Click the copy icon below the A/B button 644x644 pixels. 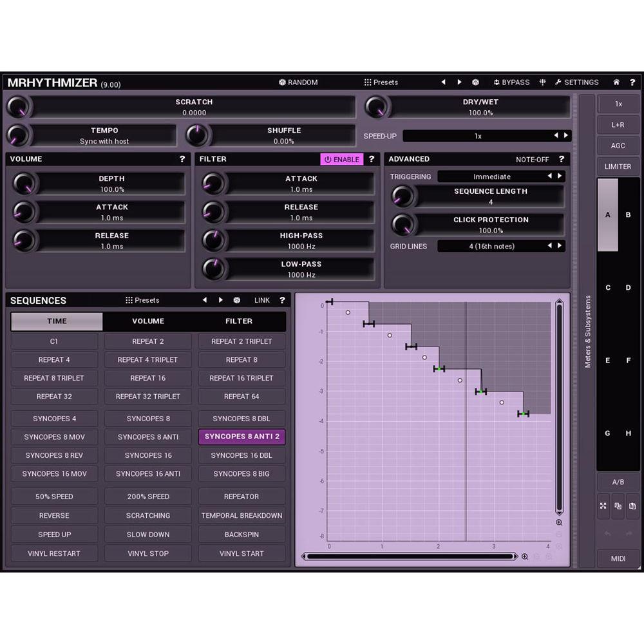click(x=618, y=507)
